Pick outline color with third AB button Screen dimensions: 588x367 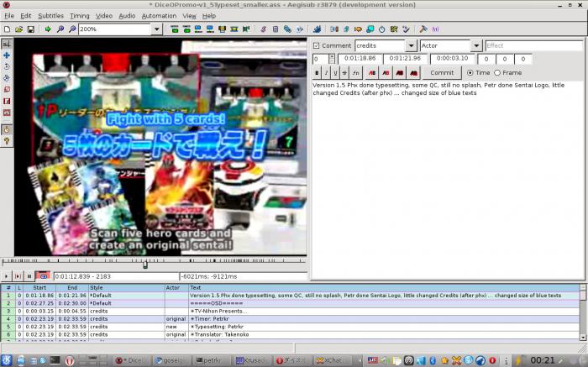399,73
